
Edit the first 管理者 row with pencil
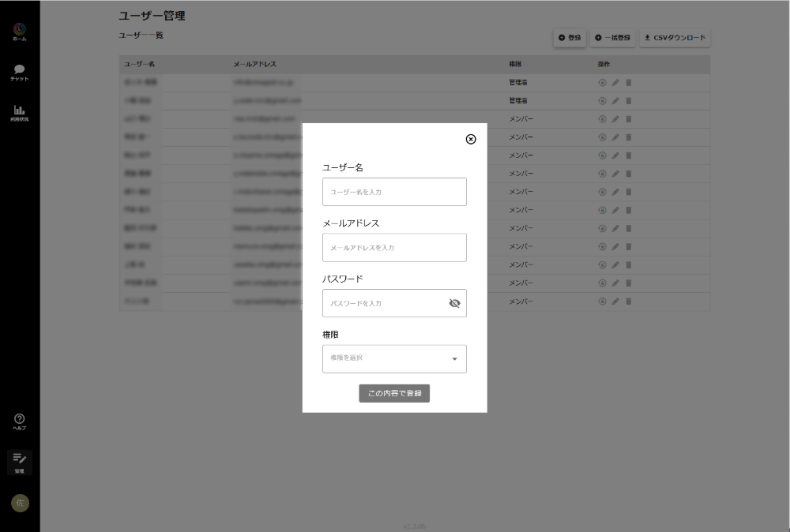pos(615,83)
